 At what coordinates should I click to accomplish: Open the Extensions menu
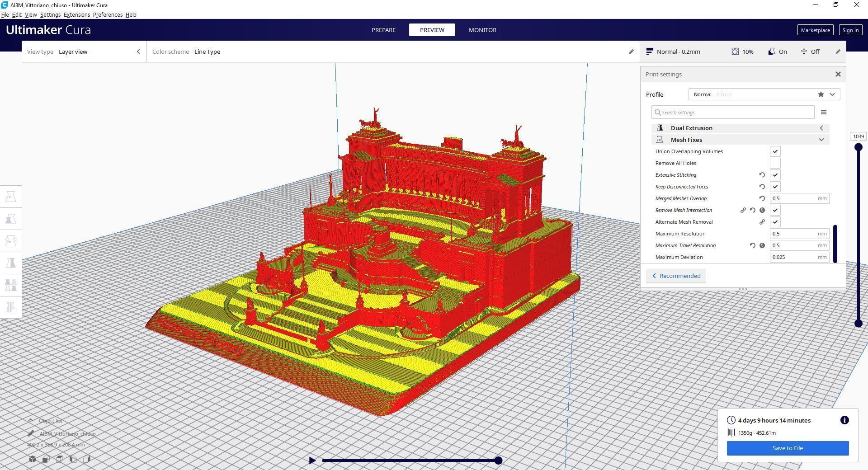click(x=77, y=14)
